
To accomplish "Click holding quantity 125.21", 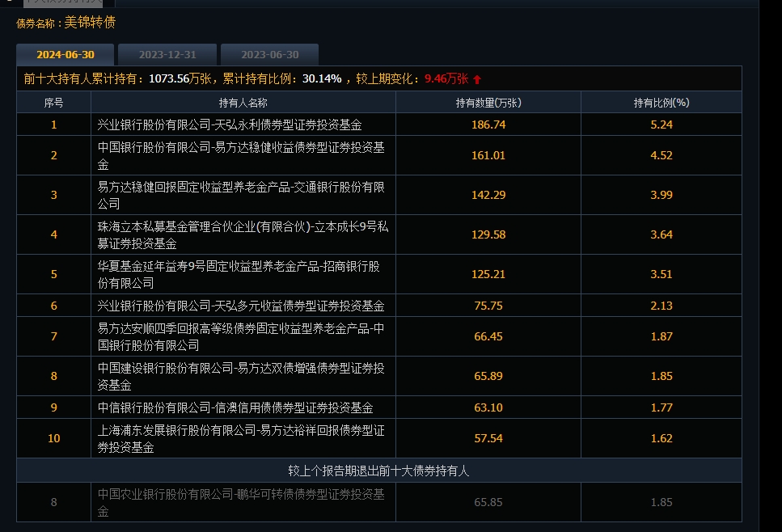I will (488, 274).
